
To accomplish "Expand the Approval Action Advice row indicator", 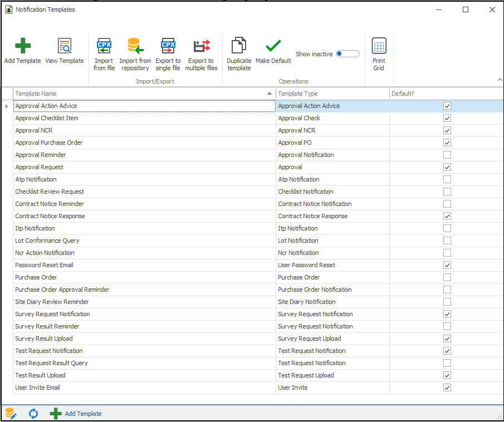I will [x=7, y=106].
